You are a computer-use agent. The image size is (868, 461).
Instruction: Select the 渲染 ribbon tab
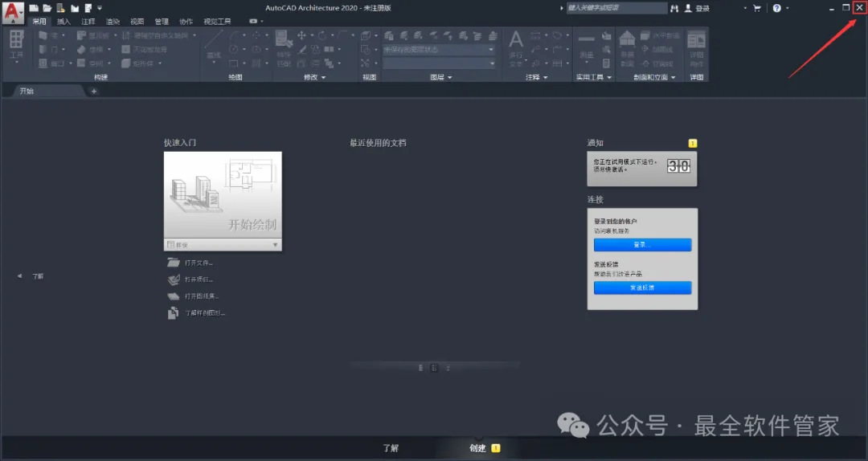pyautogui.click(x=113, y=22)
